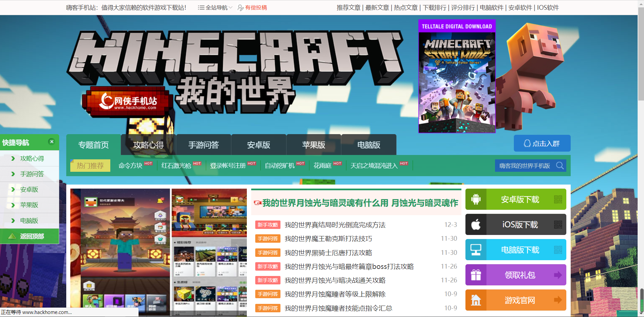Open the 推荐文章 top link

(348, 7)
